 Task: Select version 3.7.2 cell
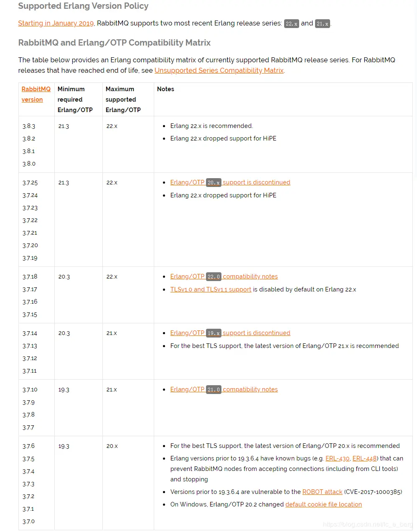pos(29,496)
